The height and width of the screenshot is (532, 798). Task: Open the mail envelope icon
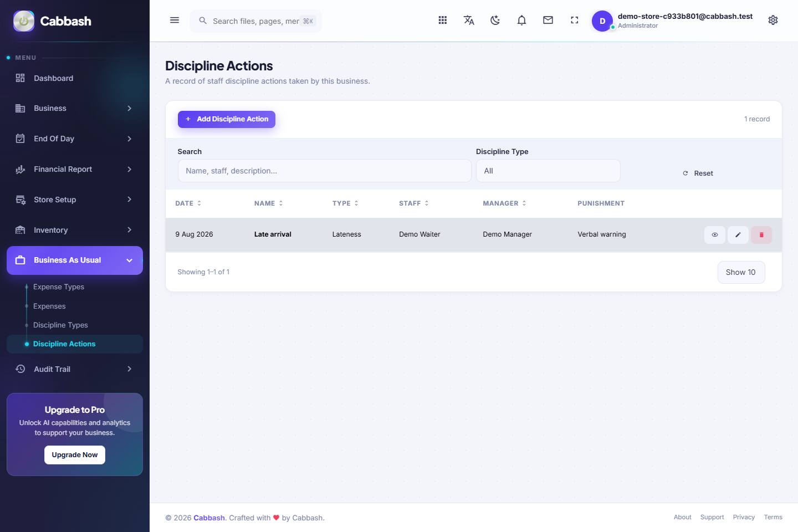coord(548,21)
